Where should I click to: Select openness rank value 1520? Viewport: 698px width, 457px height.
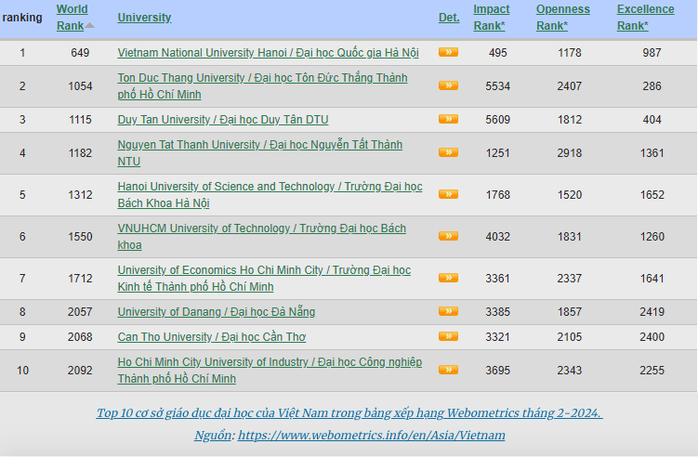(x=569, y=195)
